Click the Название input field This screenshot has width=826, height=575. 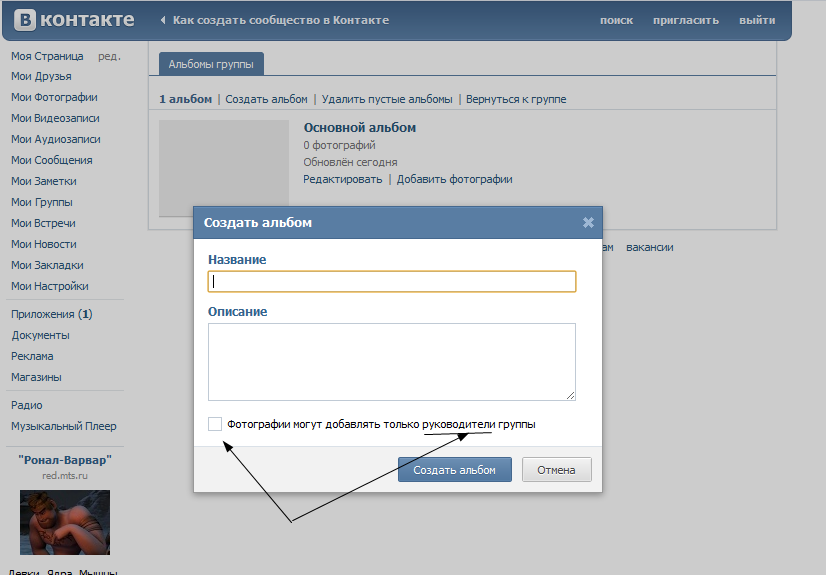(392, 282)
